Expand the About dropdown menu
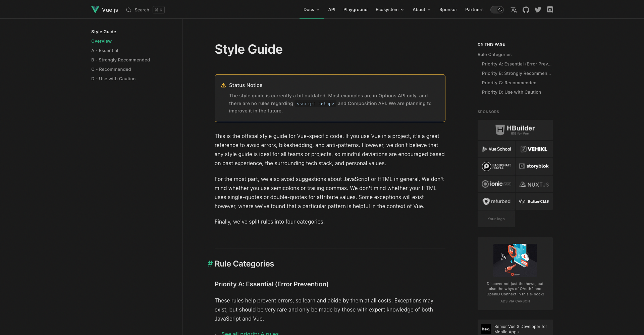 422,10
